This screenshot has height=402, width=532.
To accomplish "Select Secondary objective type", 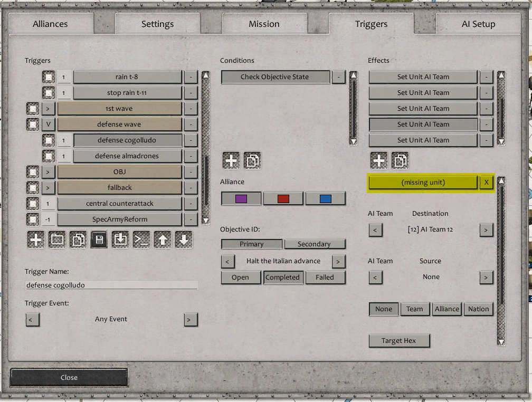I will pos(314,244).
